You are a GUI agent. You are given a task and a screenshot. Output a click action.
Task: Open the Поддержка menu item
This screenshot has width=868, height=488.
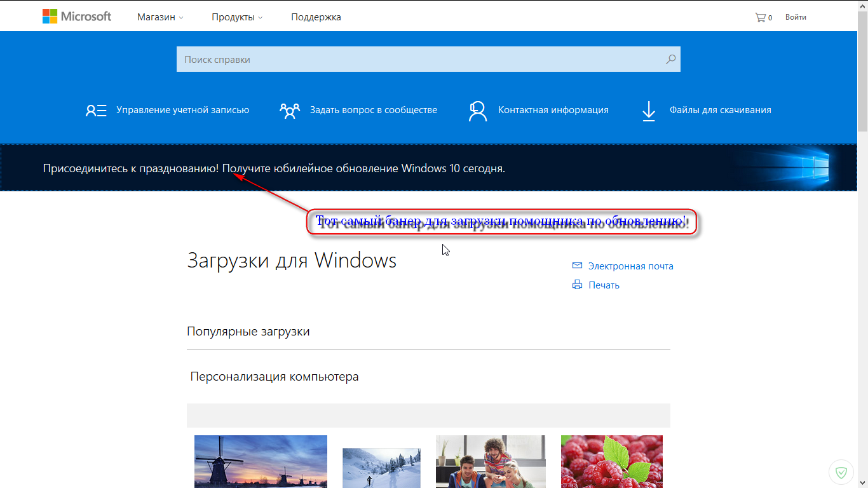pos(316,17)
